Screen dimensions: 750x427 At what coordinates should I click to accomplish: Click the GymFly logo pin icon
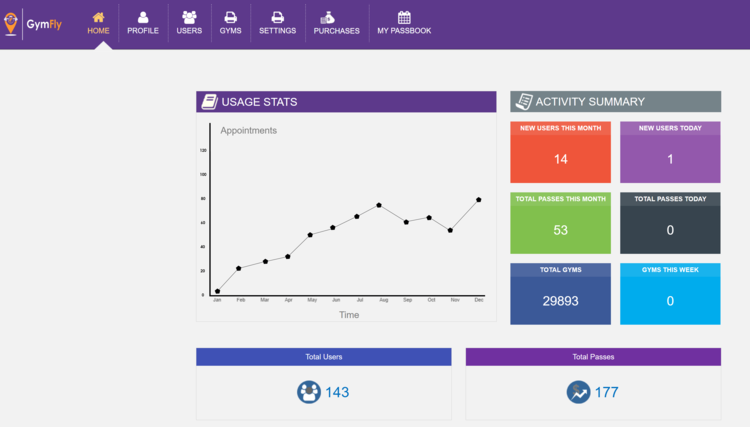11,23
